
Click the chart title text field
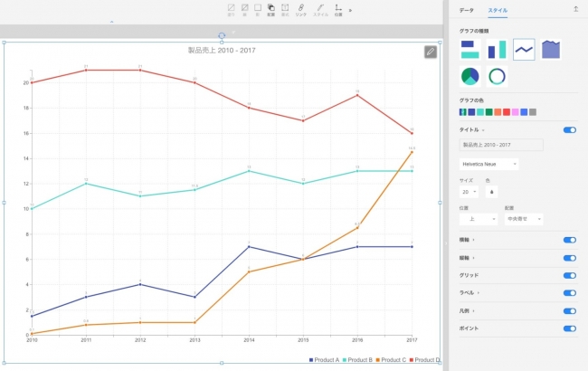500,145
